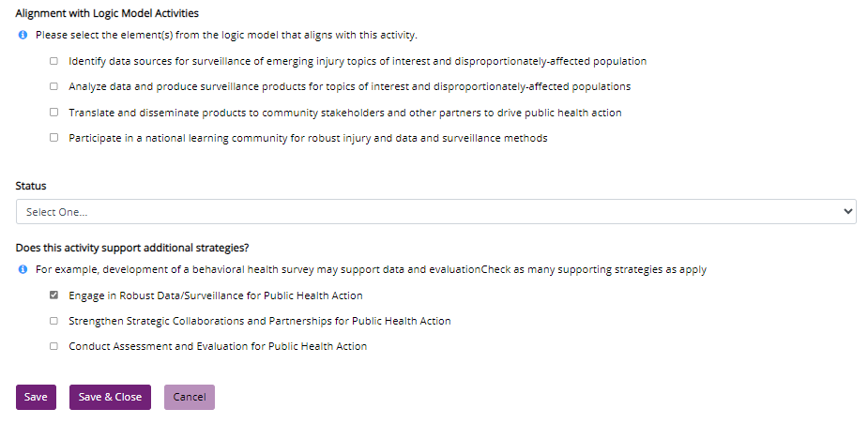Click the 'Save & Close' button
This screenshot has width=868, height=424.
coord(110,397)
